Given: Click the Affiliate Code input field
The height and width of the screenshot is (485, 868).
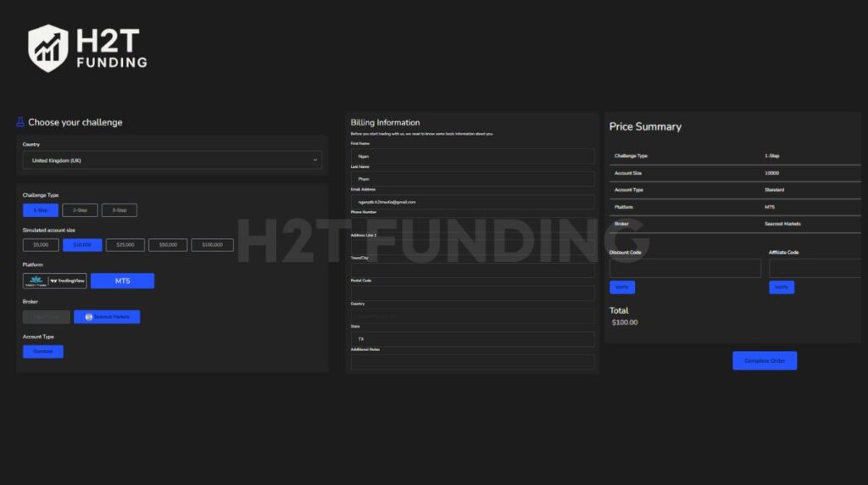Looking at the screenshot, I should (815, 268).
